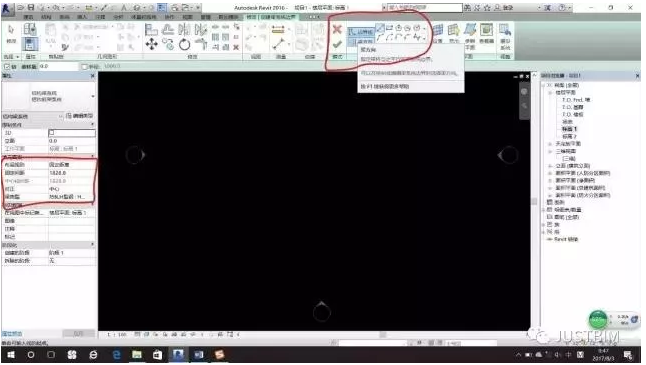This screenshot has width=646, height=365.
Task: Open the 视图 ribbon tab
Action: coord(187,17)
